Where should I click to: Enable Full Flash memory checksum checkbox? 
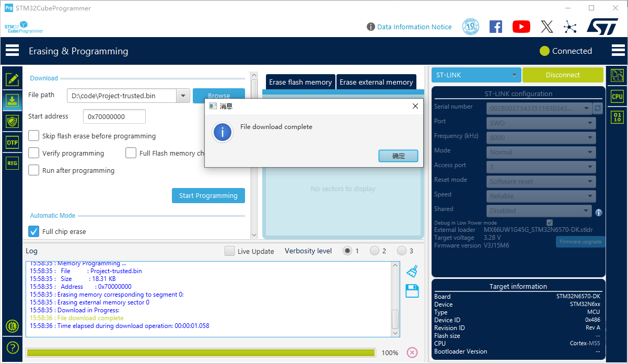[x=131, y=153]
